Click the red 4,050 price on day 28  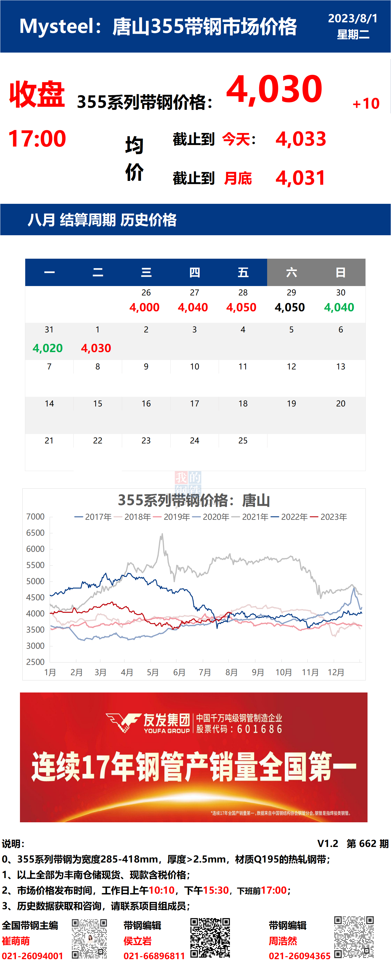tap(241, 307)
